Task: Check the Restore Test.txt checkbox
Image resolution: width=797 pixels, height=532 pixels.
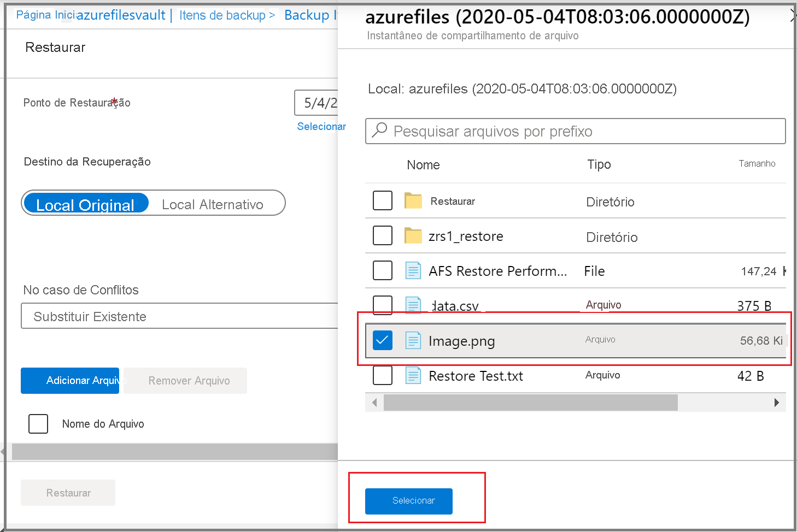Action: click(x=383, y=375)
